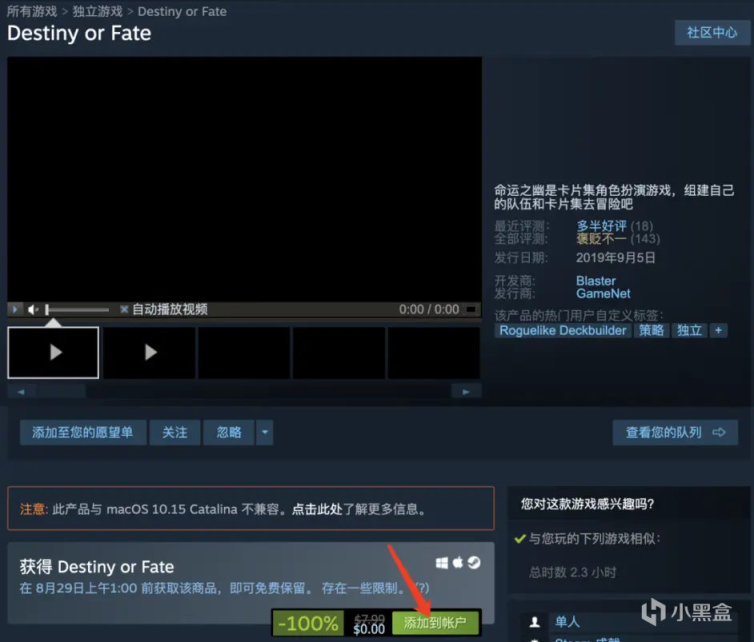Select the Roguelike Deckbuilder tag

563,330
